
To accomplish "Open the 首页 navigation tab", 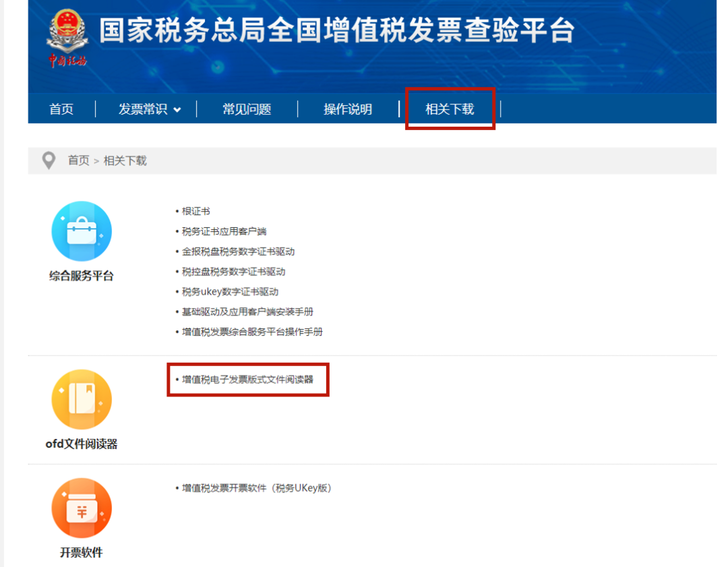I will 61,109.
